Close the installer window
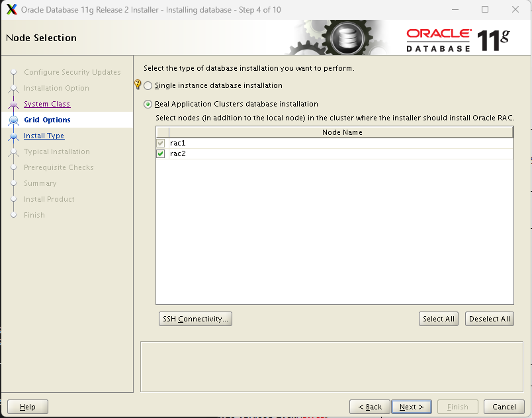532x418 pixels. (x=515, y=9)
